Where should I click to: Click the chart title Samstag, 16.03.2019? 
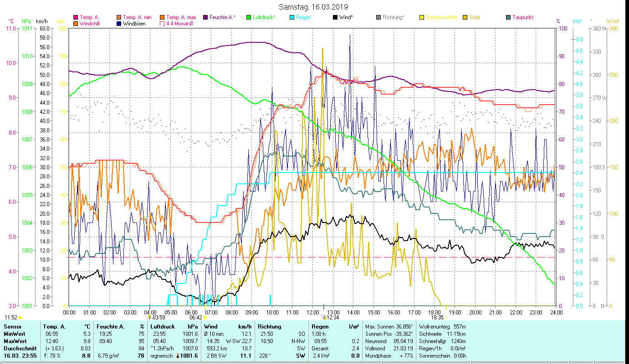(x=314, y=7)
